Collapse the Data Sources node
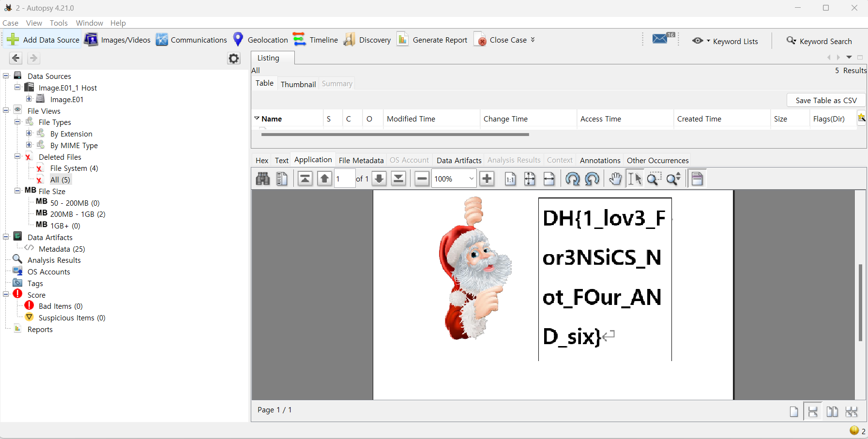Viewport: 868px width, 439px height. 6,76
